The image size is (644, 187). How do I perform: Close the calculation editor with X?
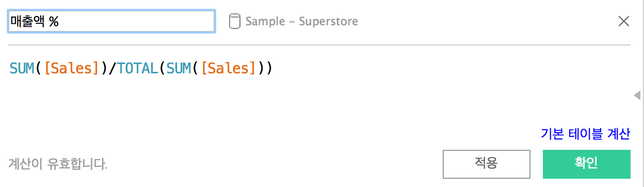(623, 21)
